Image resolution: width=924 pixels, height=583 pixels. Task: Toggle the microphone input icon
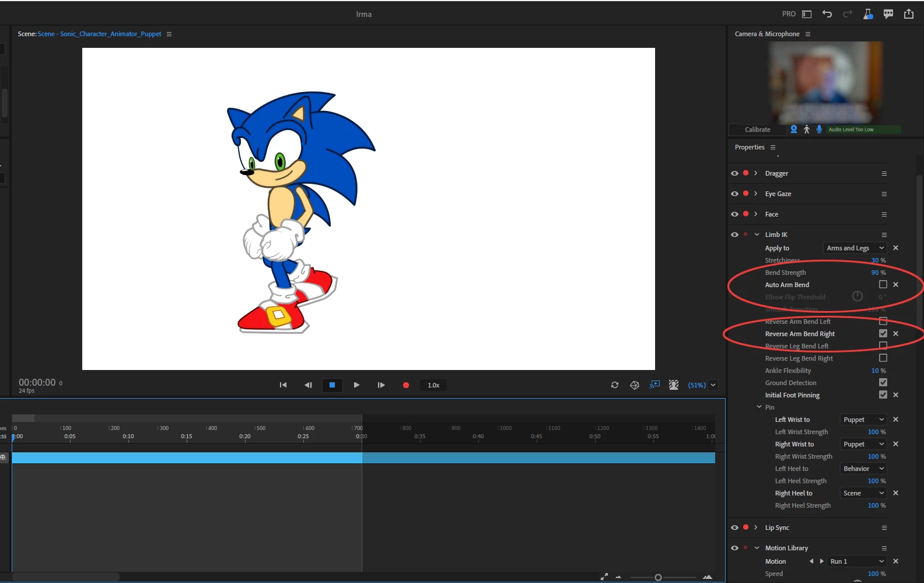pos(819,130)
